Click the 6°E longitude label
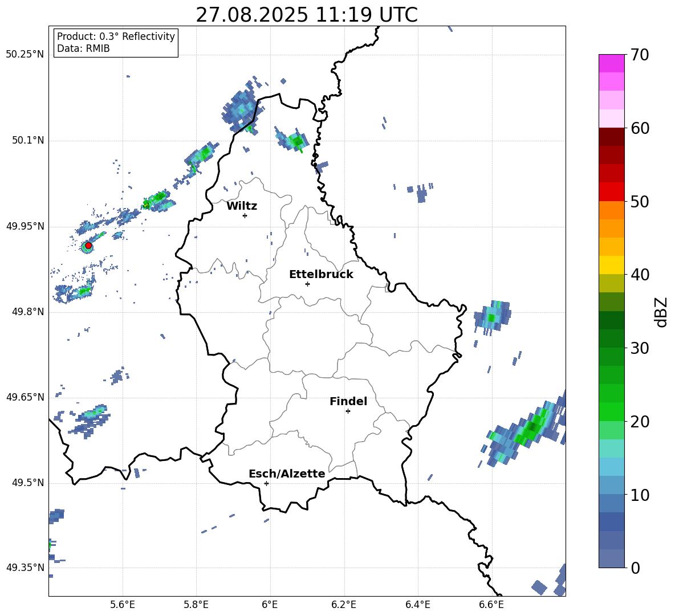675x616 pixels. (x=270, y=605)
